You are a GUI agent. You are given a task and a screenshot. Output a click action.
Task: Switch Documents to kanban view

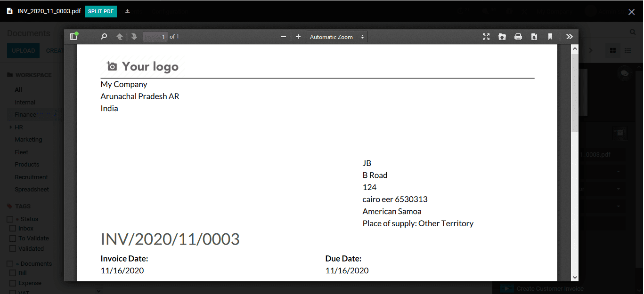click(613, 50)
